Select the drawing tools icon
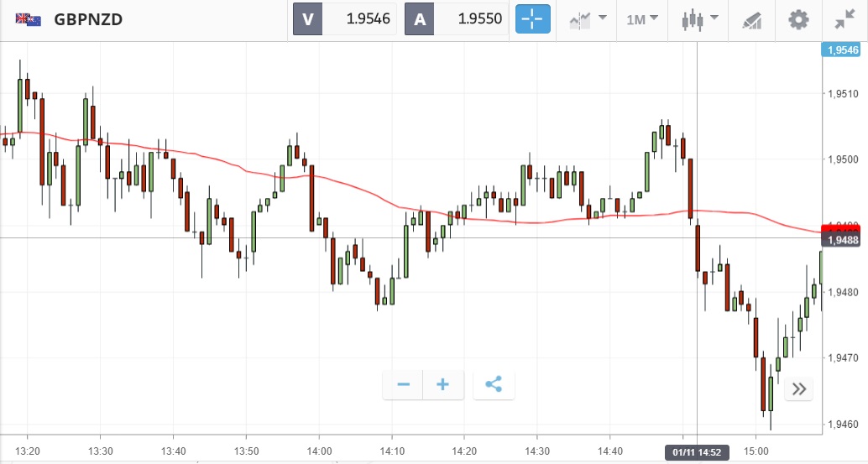 [751, 19]
